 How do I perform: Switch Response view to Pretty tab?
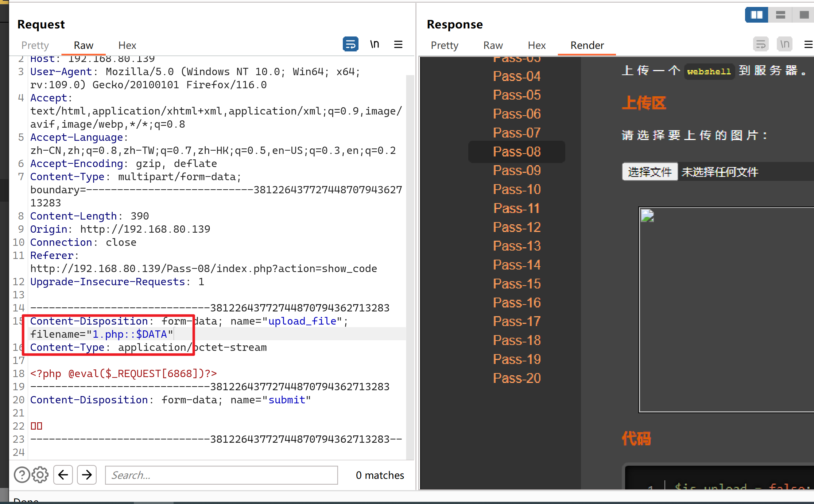[445, 45]
